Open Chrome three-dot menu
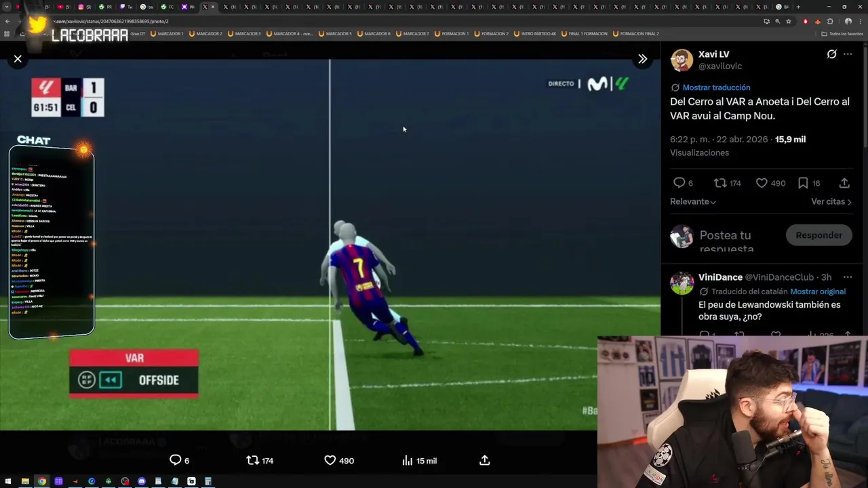The width and height of the screenshot is (868, 488). [859, 21]
